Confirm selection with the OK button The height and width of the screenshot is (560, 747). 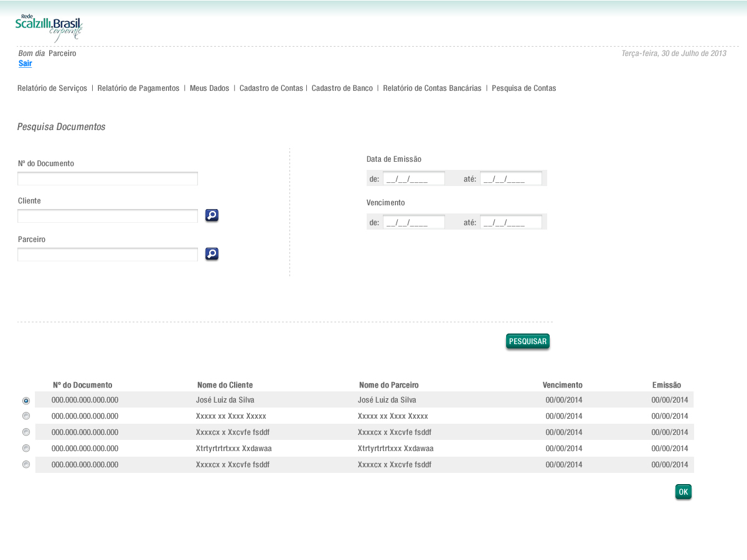click(x=683, y=492)
